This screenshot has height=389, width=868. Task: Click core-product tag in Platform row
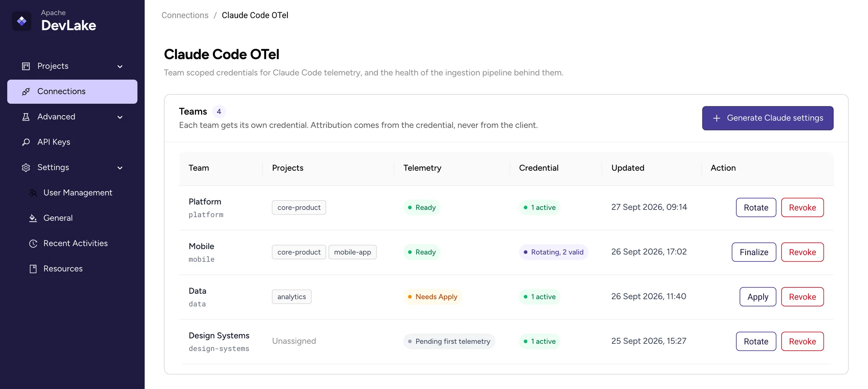point(299,207)
